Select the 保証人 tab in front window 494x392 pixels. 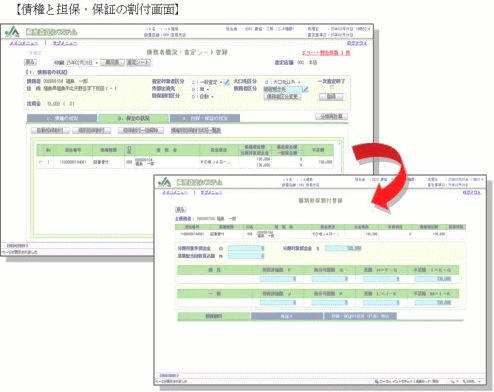pos(287,316)
